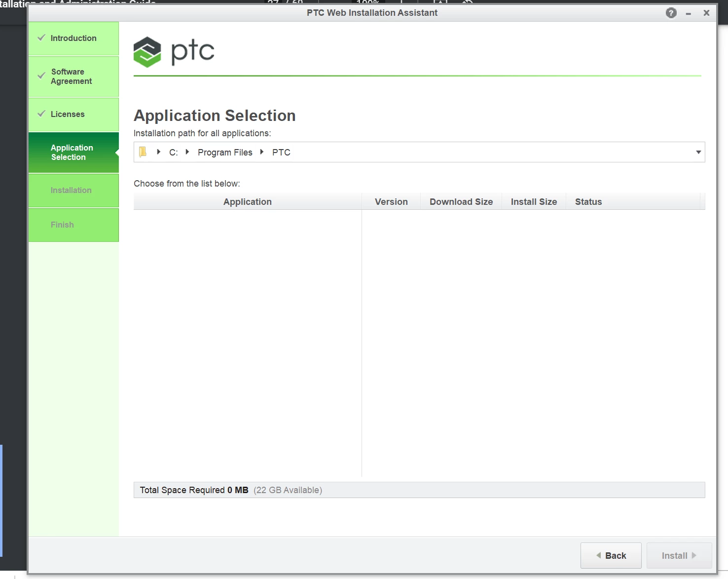Select the PTC folder path segment
Image resolution: width=728 pixels, height=579 pixels.
click(281, 153)
